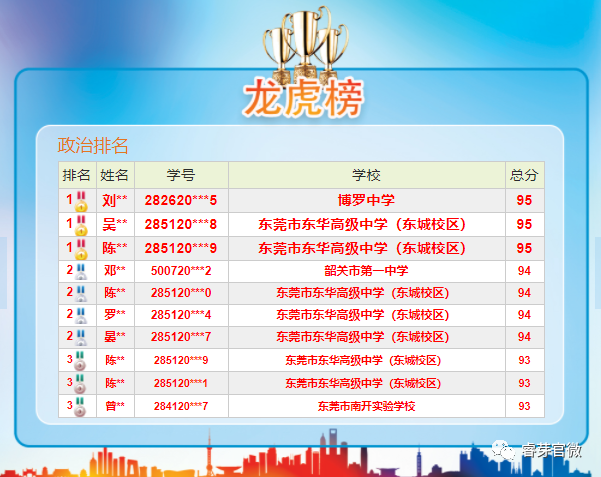Click student number 285120***1
The image size is (601, 477).
pyautogui.click(x=181, y=383)
